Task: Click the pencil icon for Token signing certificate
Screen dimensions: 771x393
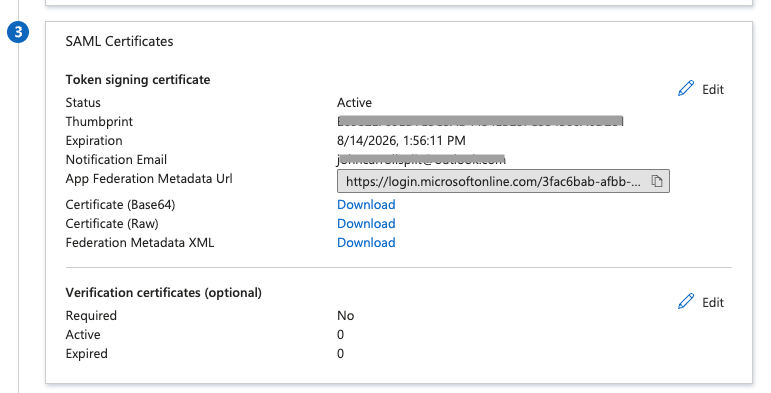Action: (685, 89)
